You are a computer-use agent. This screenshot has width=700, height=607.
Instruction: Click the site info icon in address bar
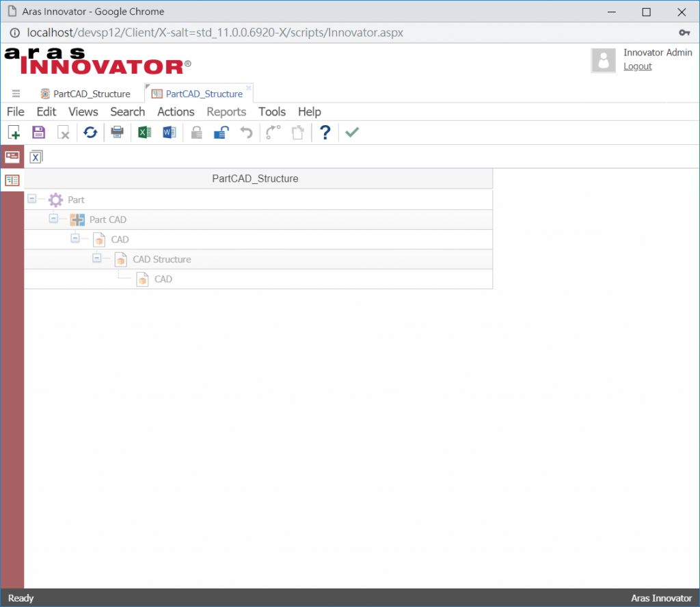coord(15,33)
